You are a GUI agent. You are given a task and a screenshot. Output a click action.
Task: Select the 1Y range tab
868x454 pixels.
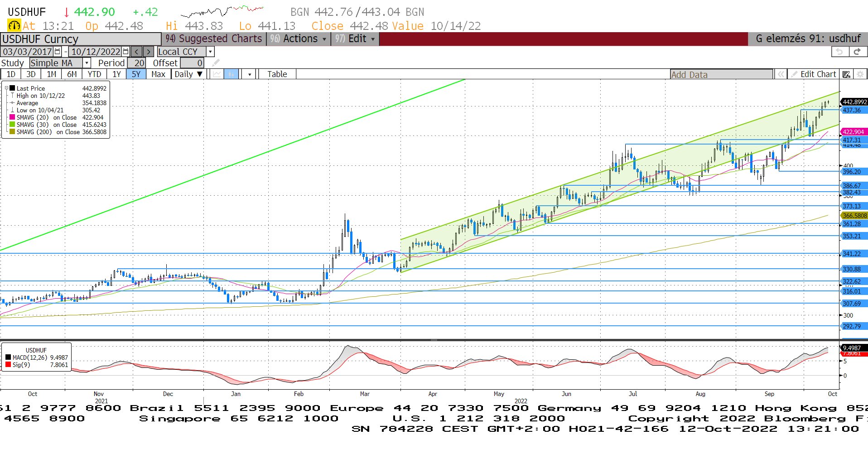coord(116,74)
